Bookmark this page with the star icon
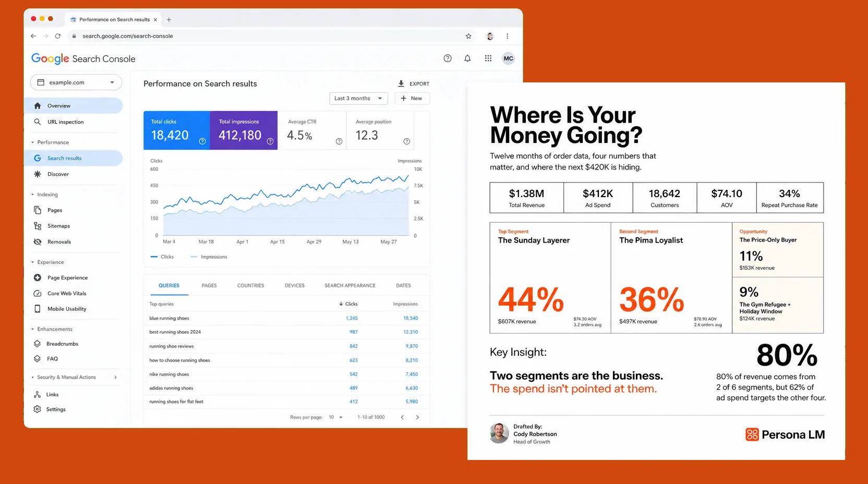Screen dimensions: 868x484 468,36
